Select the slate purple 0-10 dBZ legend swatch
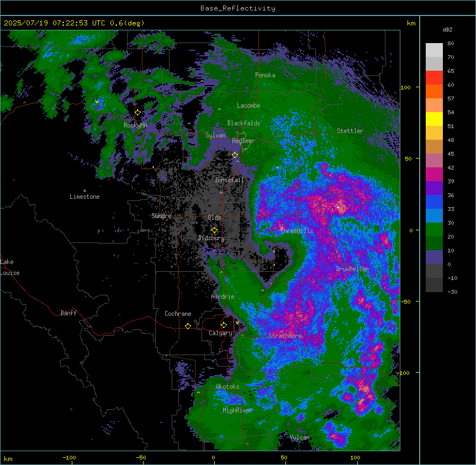476x465 pixels. click(434, 257)
